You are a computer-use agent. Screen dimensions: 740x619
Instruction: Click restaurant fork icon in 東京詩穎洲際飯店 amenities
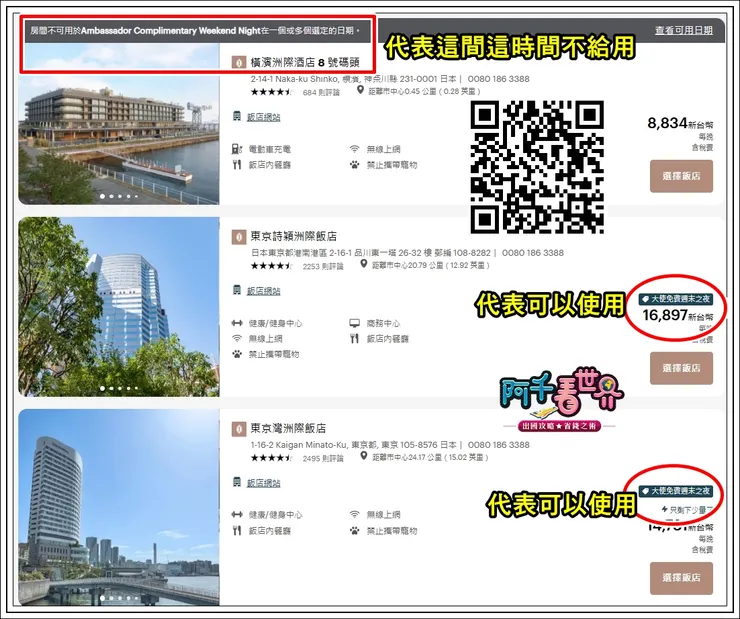coord(354,339)
